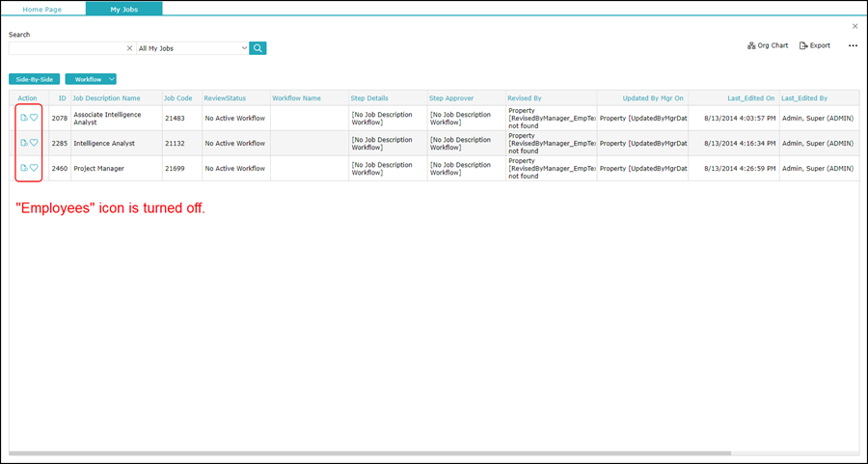Open the three-dot more options menu
868x464 pixels.
[853, 45]
